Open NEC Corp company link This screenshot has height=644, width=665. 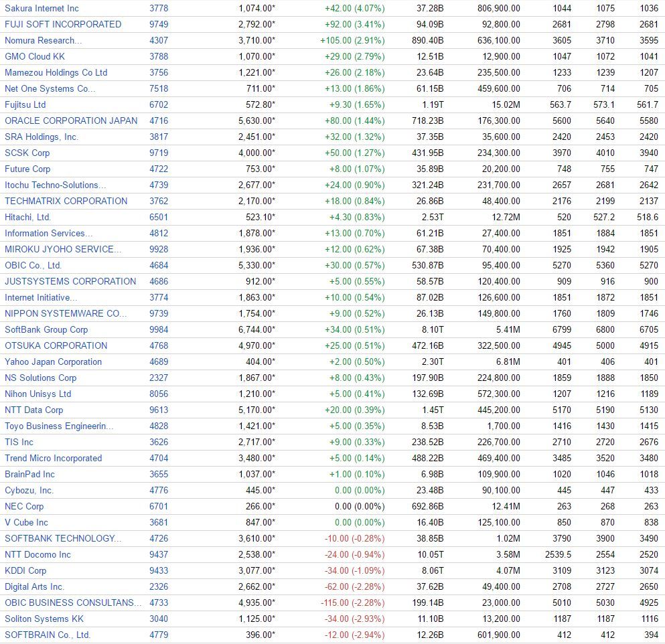tap(24, 507)
